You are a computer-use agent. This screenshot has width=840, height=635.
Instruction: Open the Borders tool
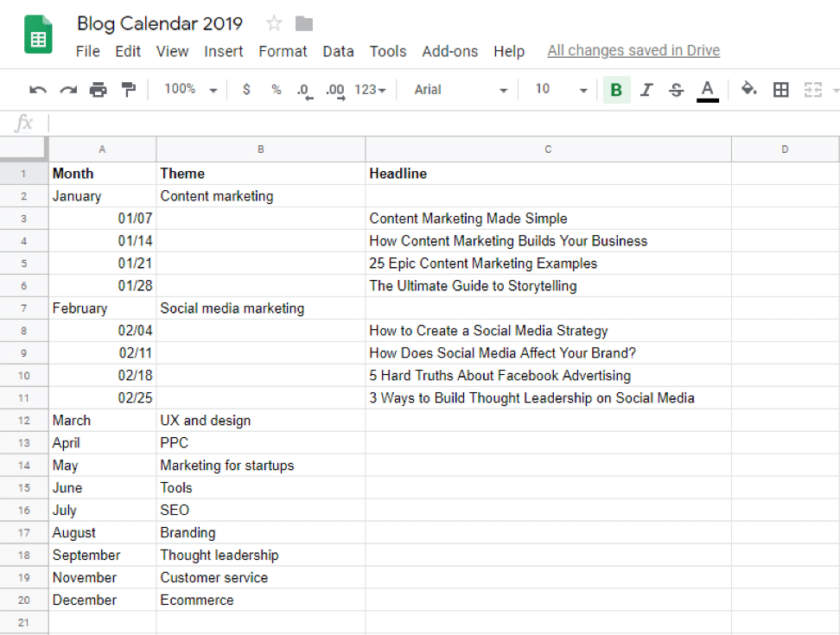[x=780, y=89]
